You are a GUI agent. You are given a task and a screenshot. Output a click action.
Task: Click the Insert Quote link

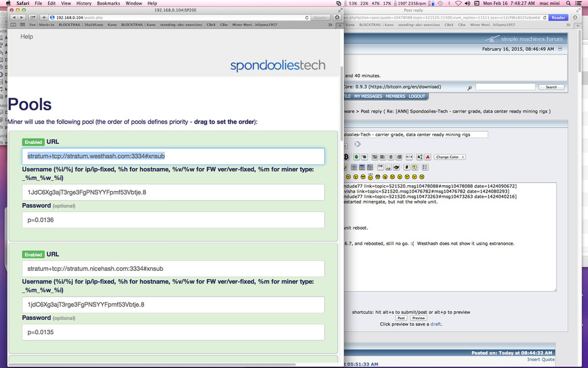[x=541, y=359]
